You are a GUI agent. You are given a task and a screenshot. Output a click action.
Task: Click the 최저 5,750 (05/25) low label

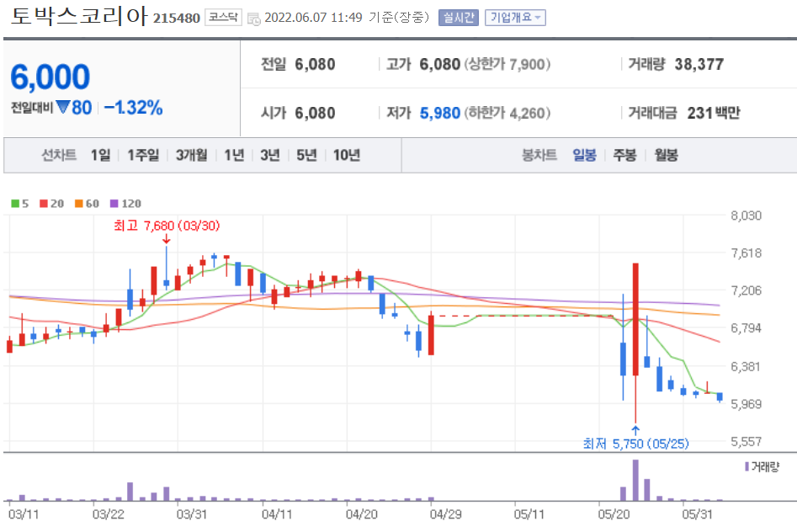635,444
